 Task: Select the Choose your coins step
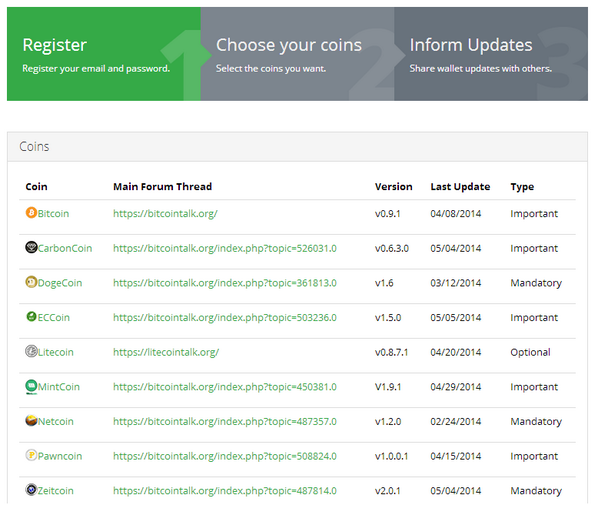click(x=297, y=54)
